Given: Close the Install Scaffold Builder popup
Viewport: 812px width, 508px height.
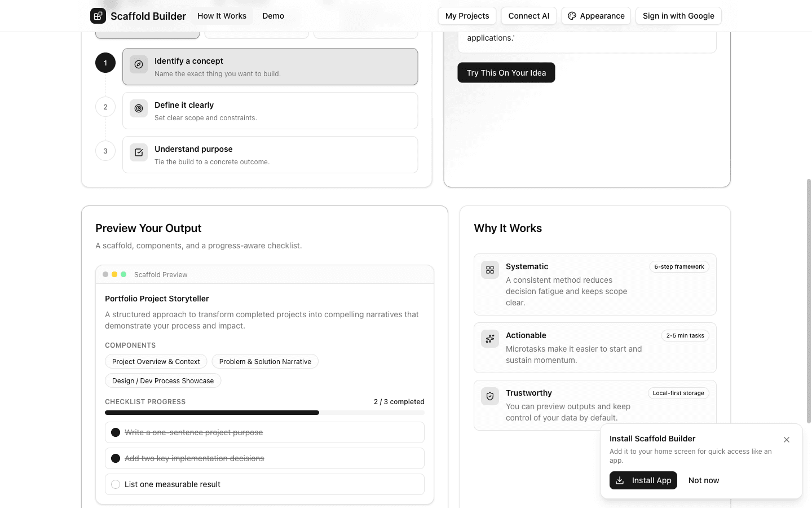Looking at the screenshot, I should click(787, 440).
